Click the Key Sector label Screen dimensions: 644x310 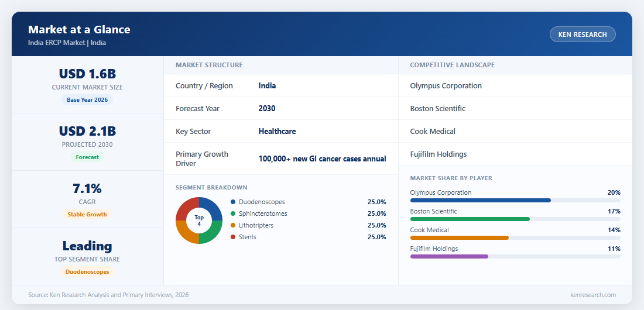click(x=193, y=132)
